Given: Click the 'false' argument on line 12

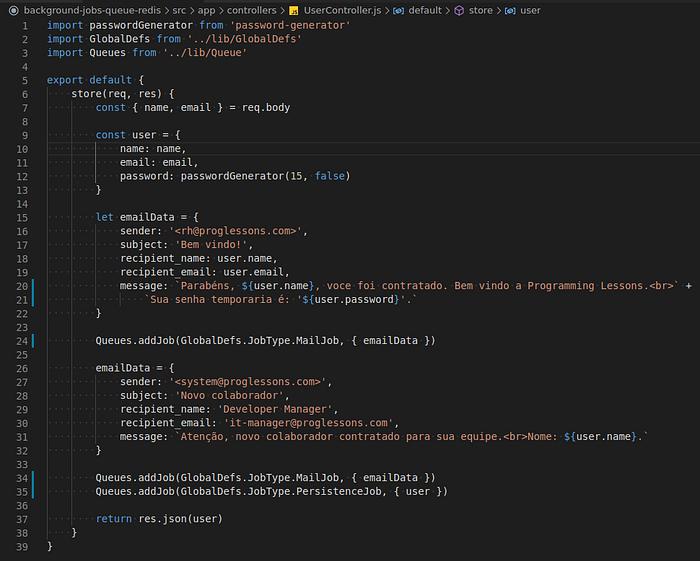Looking at the screenshot, I should pos(330,176).
